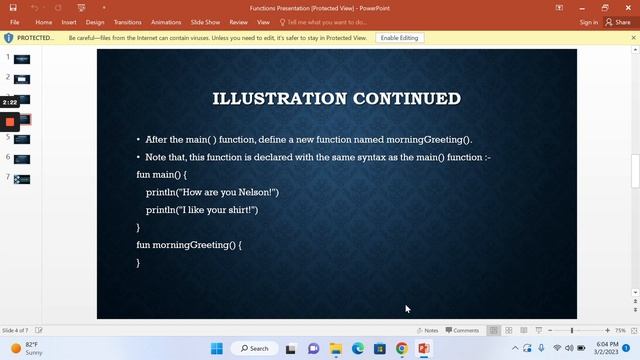Open the Chat app in taskbar
The height and width of the screenshot is (360, 640).
point(313,349)
